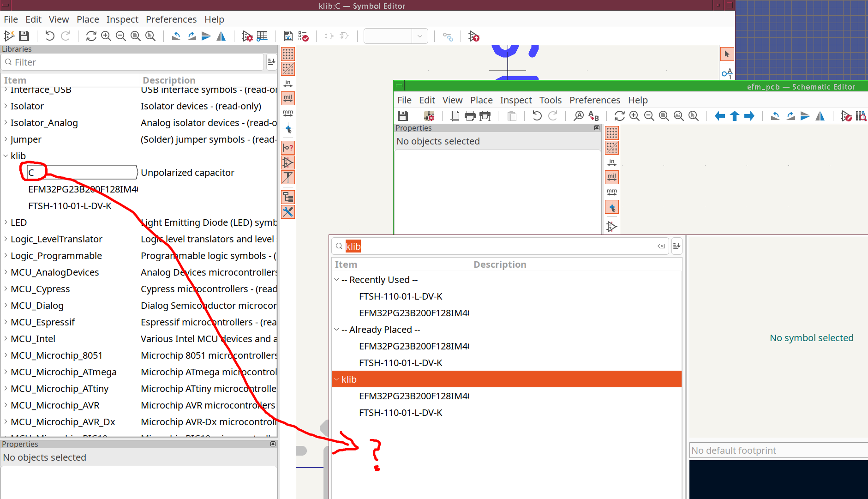Expand the LED library entry

click(6, 222)
